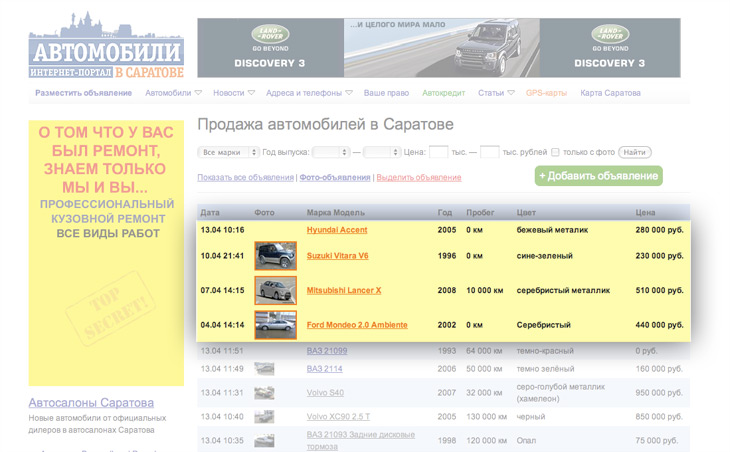Click the Автомобили в Саратове site logo

pyautogui.click(x=106, y=47)
